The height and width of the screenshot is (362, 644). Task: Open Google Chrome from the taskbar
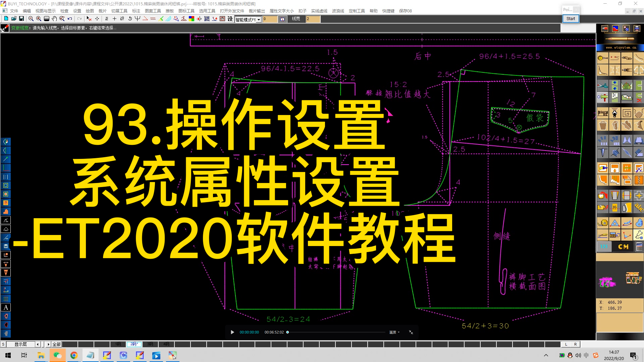coord(74,355)
